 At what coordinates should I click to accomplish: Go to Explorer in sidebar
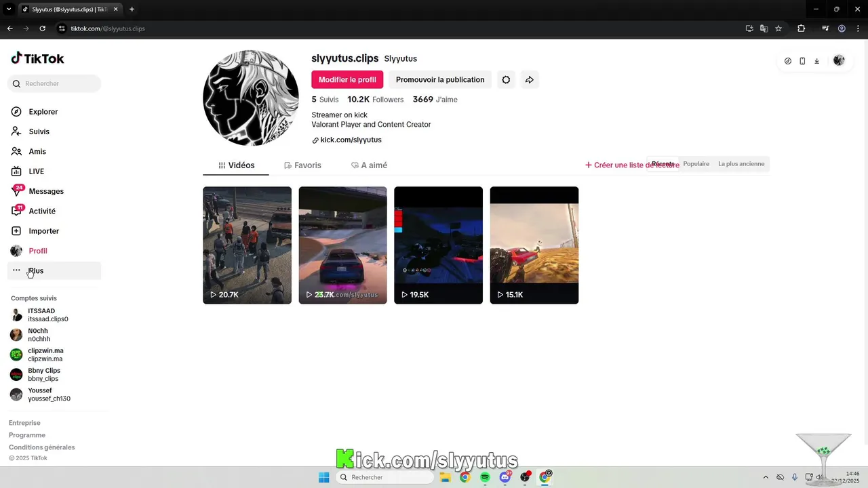click(x=43, y=112)
